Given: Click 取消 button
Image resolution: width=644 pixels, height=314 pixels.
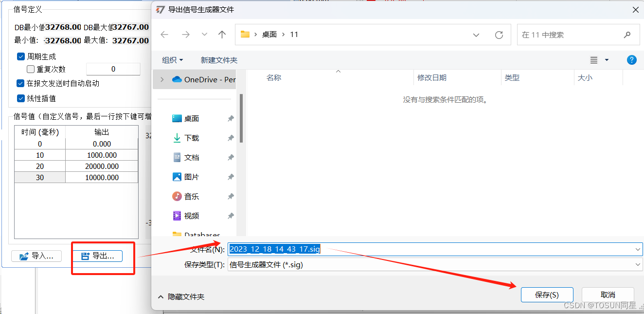Looking at the screenshot, I should (608, 295).
